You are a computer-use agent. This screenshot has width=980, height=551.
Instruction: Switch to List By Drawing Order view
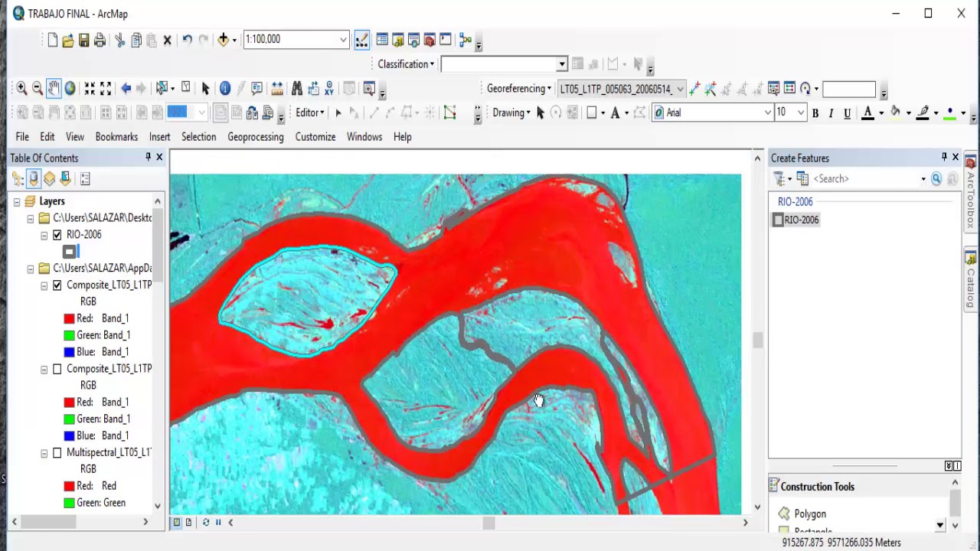point(18,179)
